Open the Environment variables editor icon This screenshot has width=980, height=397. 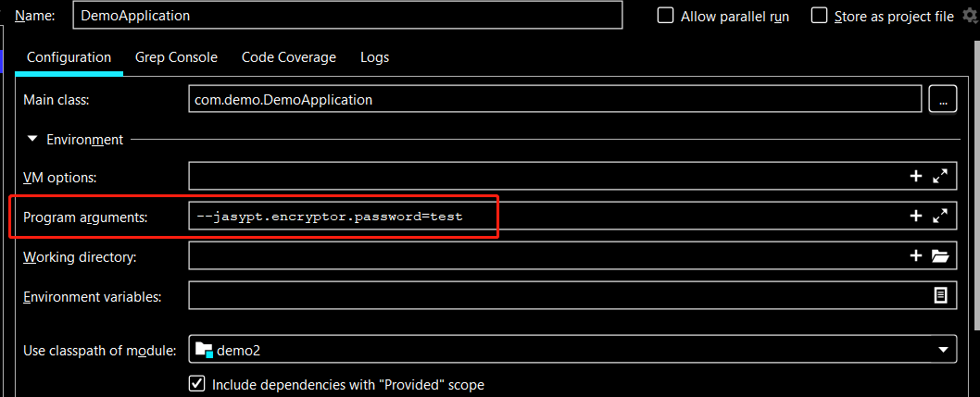point(940,296)
